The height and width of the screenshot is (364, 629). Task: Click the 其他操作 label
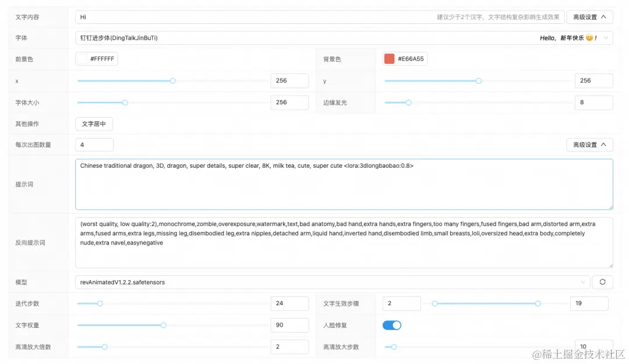tap(27, 123)
